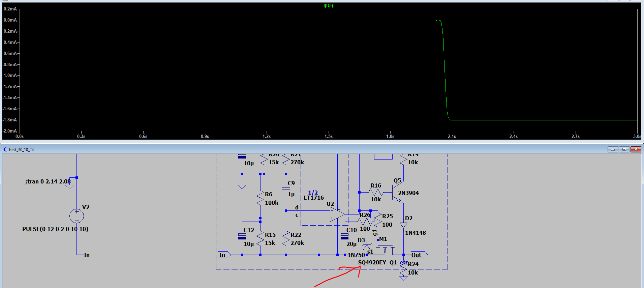Click the 2.1s time axis label
644x288 pixels.
point(452,136)
